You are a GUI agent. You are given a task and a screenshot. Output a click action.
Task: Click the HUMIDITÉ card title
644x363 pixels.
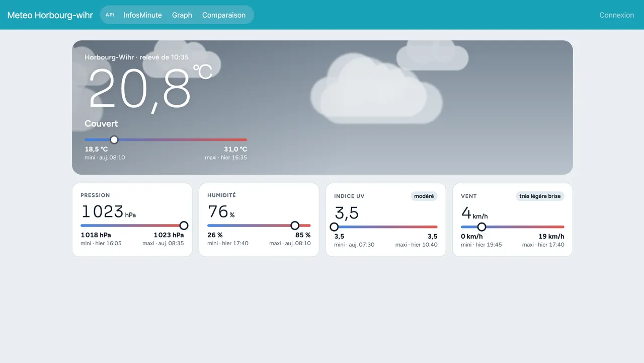click(221, 195)
